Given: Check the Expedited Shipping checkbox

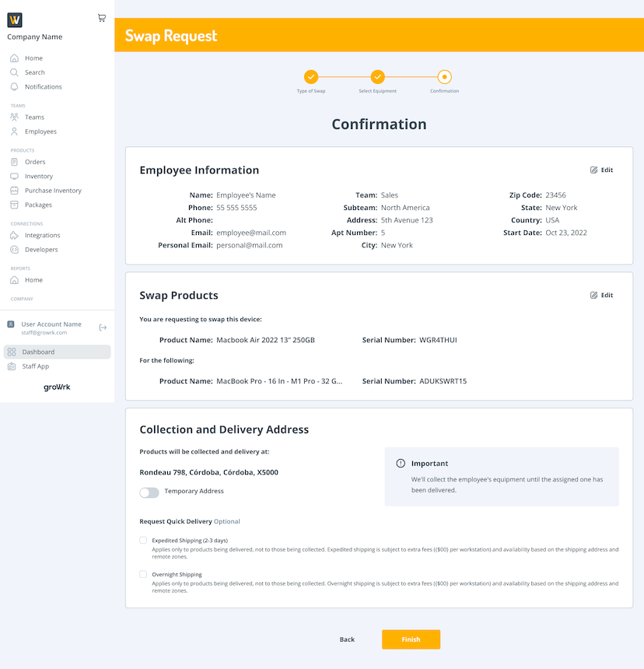Looking at the screenshot, I should click(143, 540).
